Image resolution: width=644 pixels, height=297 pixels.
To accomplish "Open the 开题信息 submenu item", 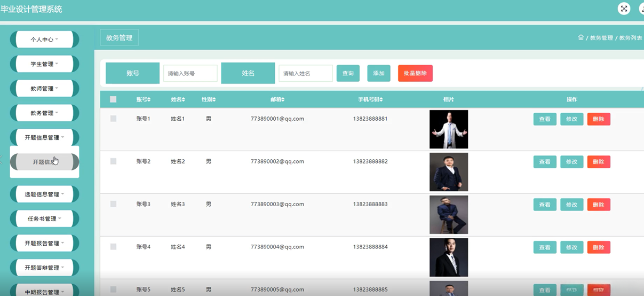I will pos(44,162).
